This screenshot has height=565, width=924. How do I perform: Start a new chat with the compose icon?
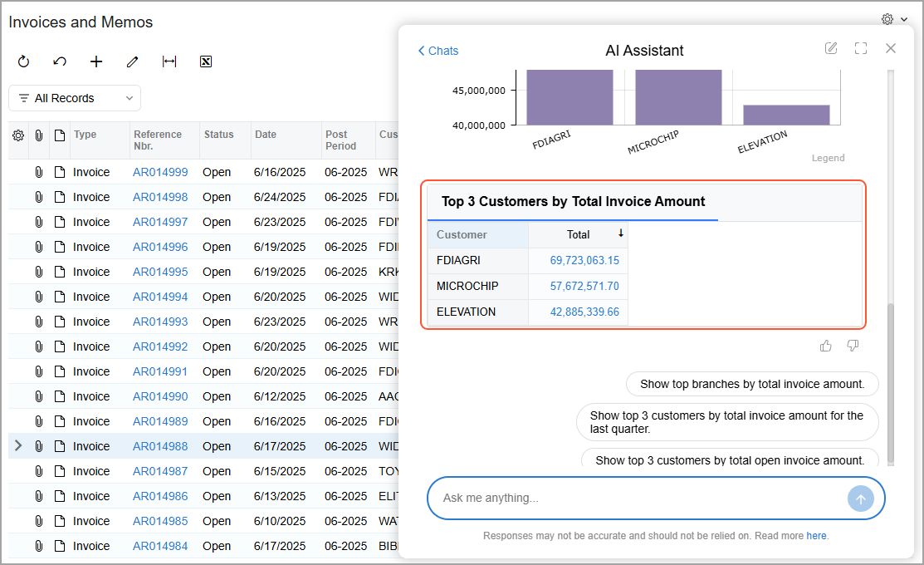pyautogui.click(x=831, y=48)
